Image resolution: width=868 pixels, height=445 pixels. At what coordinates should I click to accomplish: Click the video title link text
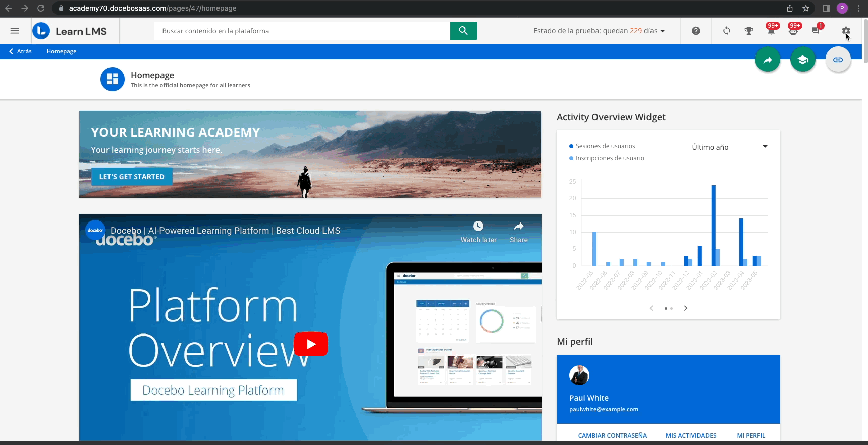(x=225, y=231)
